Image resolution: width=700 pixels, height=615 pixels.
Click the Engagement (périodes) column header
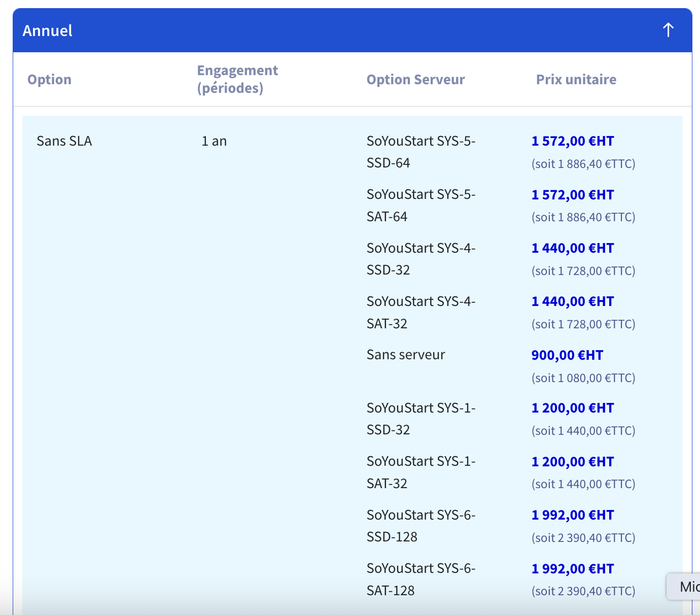[237, 79]
